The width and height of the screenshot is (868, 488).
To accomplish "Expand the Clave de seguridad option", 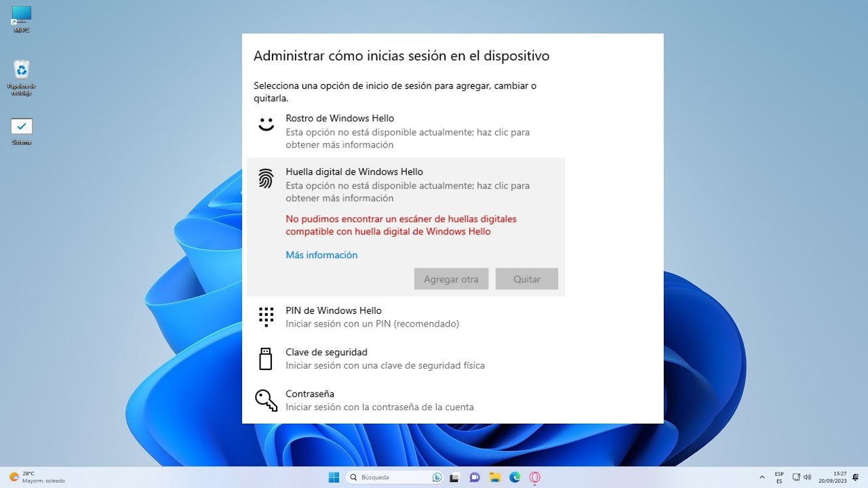I will point(406,359).
